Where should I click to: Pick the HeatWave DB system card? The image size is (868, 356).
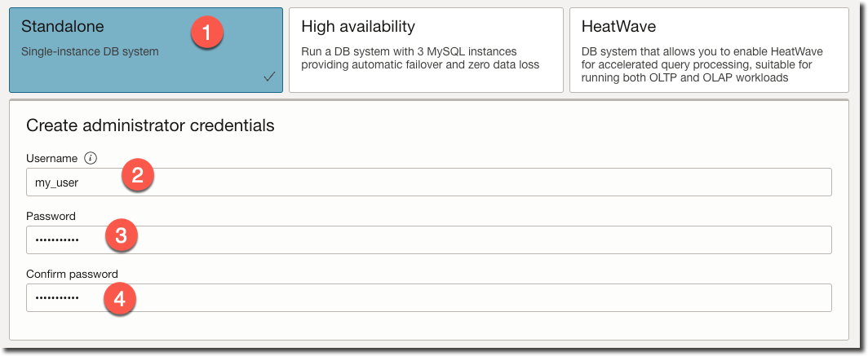click(x=706, y=51)
